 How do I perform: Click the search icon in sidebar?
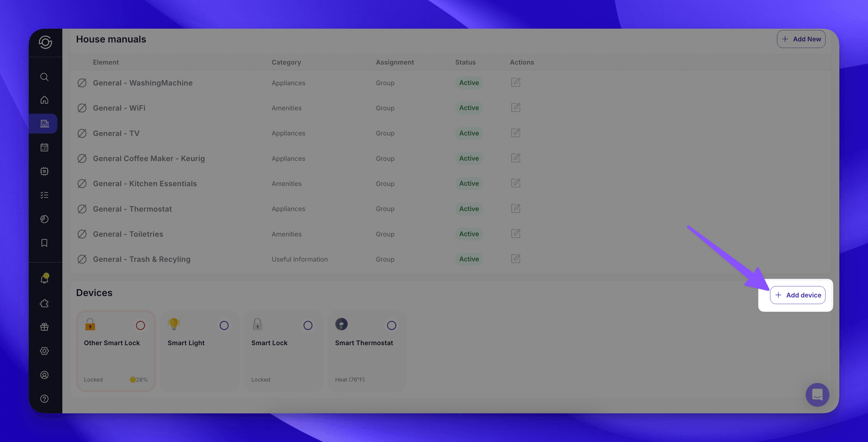44,77
